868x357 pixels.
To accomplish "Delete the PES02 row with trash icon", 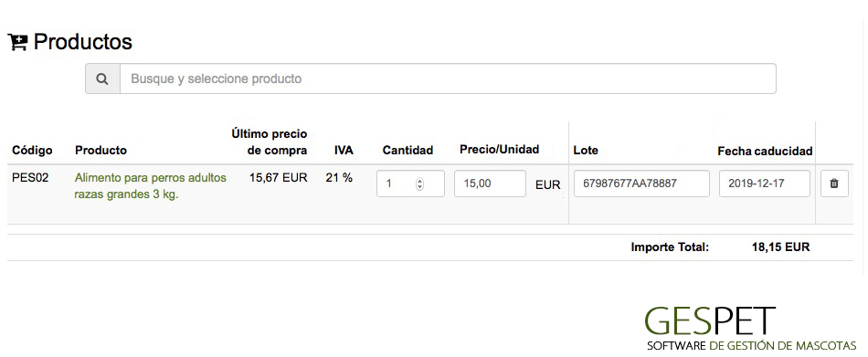I will click(834, 184).
